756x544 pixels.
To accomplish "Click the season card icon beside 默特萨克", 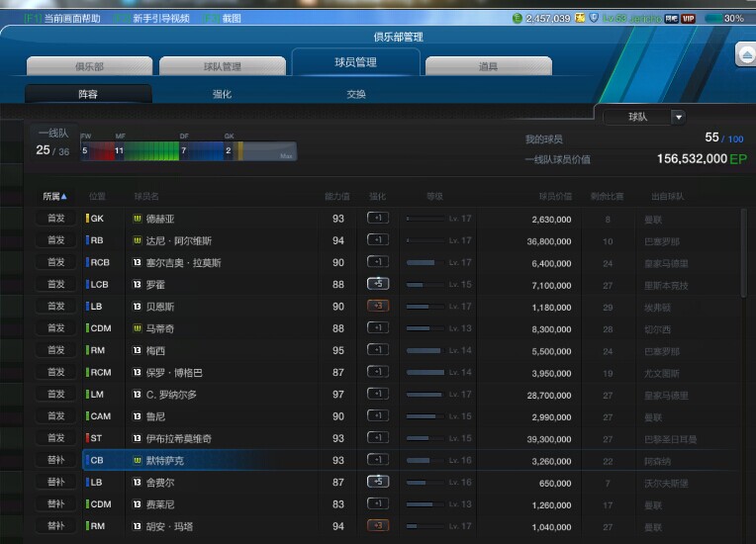I will coord(138,460).
